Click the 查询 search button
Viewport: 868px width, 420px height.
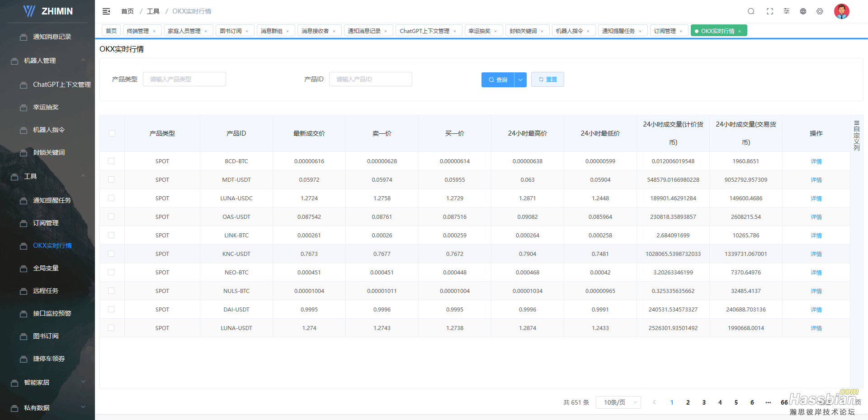pos(498,80)
